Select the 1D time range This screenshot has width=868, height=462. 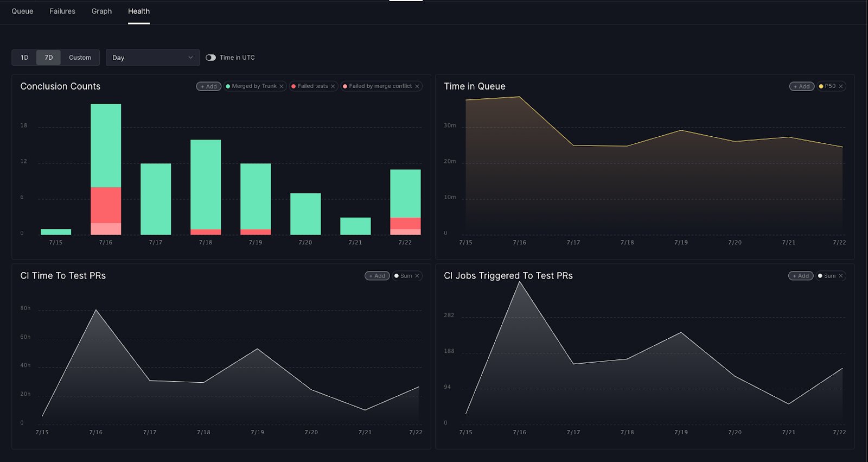click(24, 58)
